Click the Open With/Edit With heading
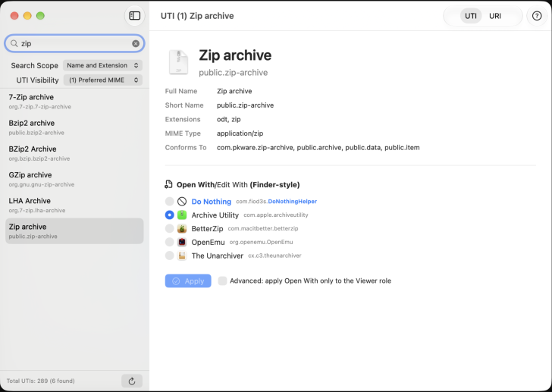552x392 pixels. coord(238,185)
